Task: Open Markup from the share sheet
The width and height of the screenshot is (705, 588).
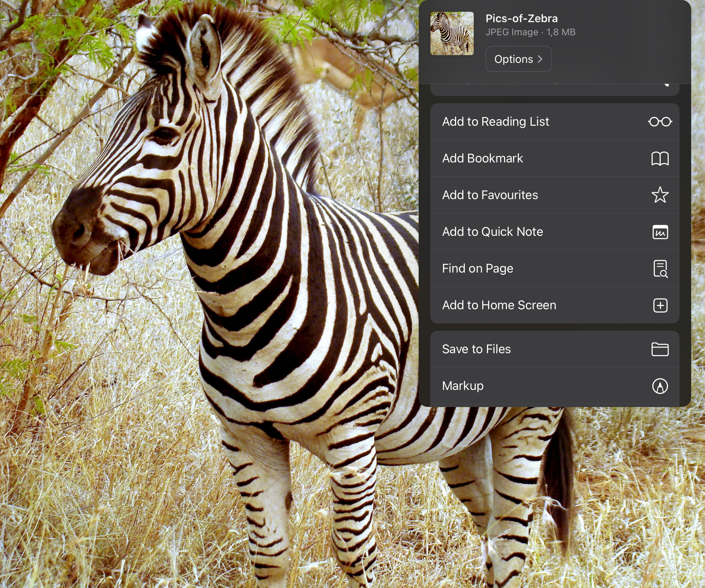Action: coord(463,386)
